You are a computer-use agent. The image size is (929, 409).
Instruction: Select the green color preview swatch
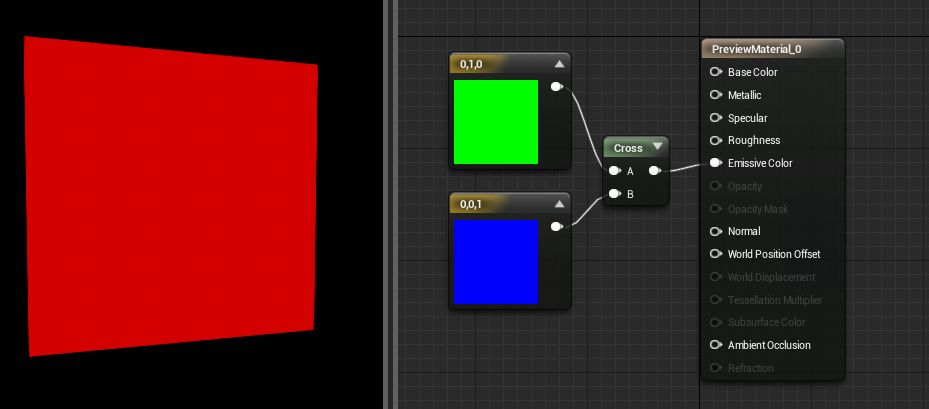[496, 122]
